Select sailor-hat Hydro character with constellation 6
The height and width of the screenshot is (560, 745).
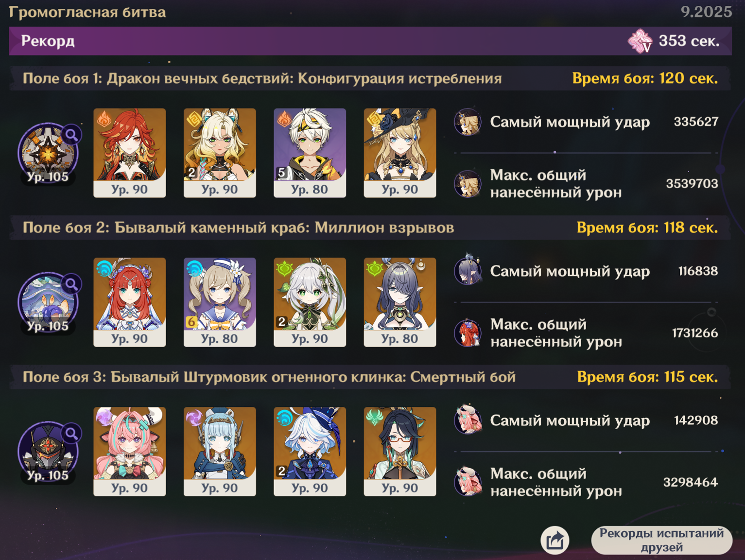[220, 302]
